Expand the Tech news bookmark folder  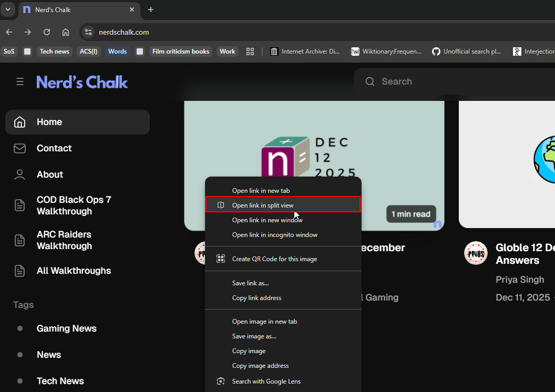(54, 51)
